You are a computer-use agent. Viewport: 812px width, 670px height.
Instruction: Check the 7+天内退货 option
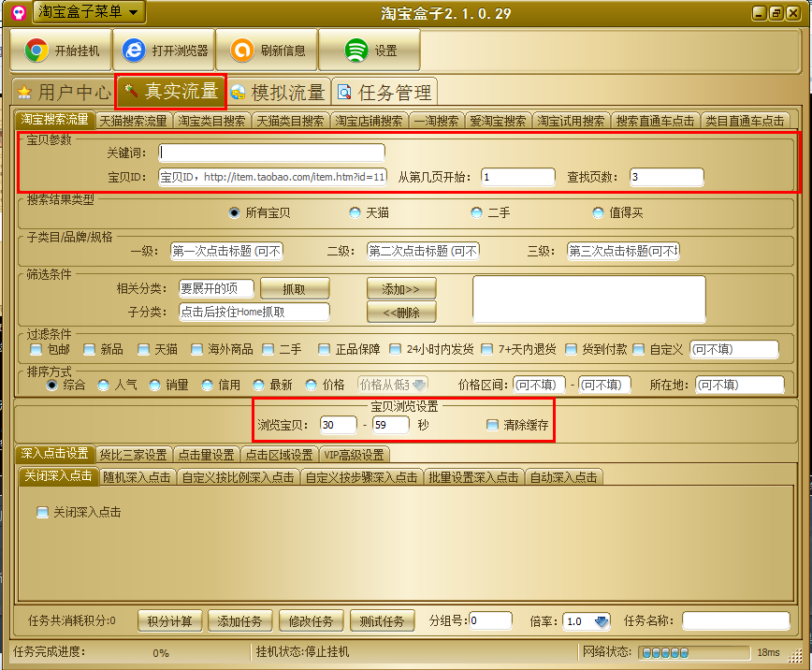[x=486, y=349]
